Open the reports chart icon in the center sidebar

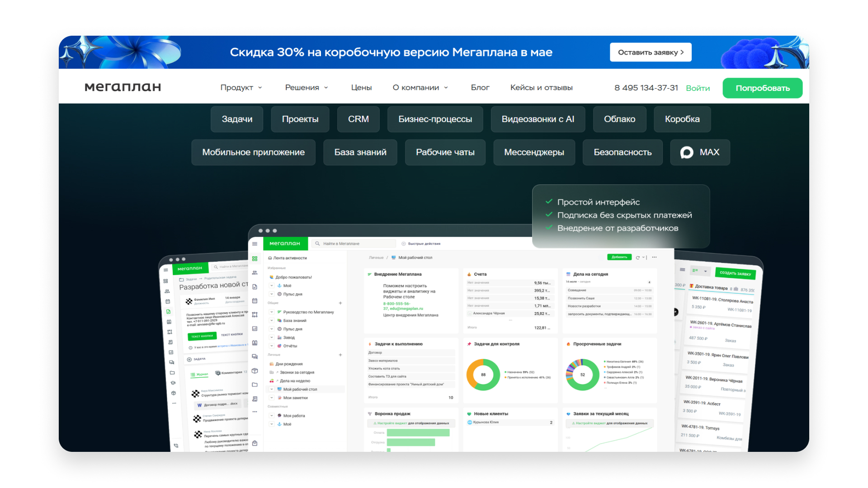pos(255,328)
